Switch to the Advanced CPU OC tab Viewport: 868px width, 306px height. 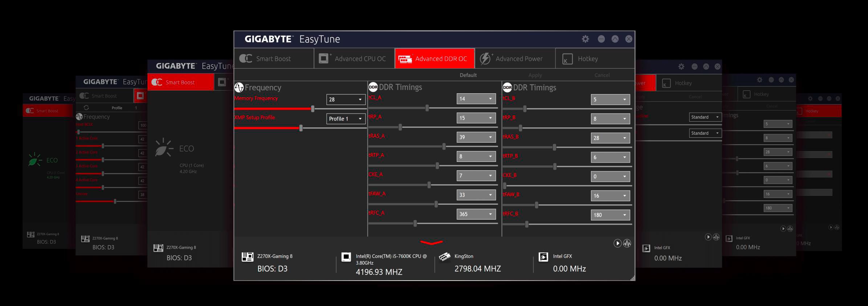click(x=354, y=58)
